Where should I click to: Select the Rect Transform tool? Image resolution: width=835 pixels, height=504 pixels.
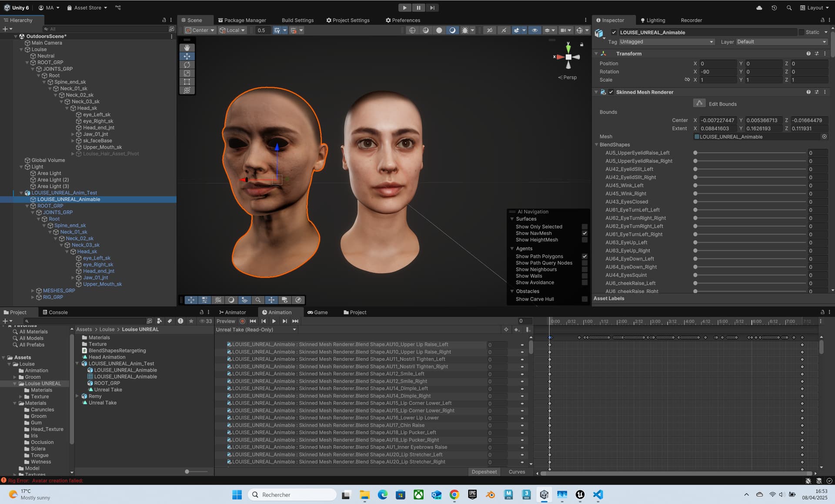[x=187, y=81]
